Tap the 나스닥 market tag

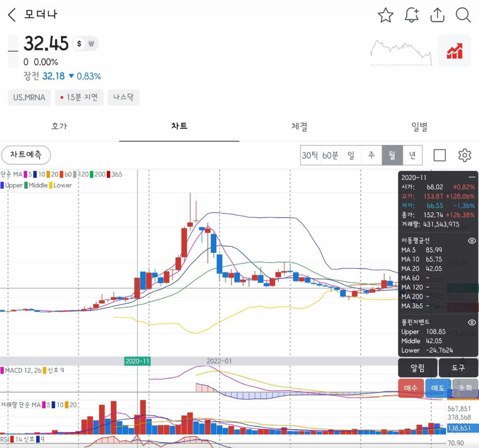[x=123, y=97]
